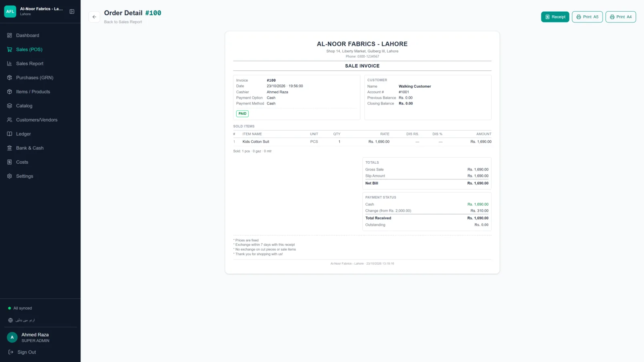Screen dimensions: 644x362
Task: Click the PAID status badge
Action: point(242,114)
